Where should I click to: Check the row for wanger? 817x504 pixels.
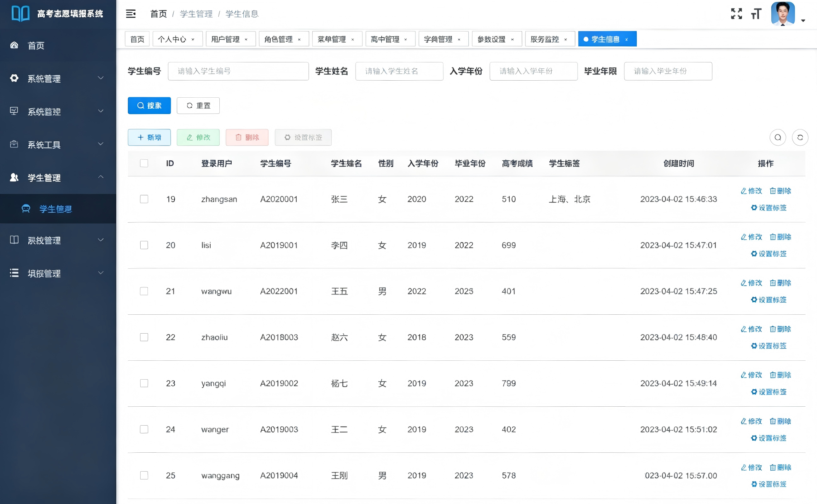[x=144, y=429]
